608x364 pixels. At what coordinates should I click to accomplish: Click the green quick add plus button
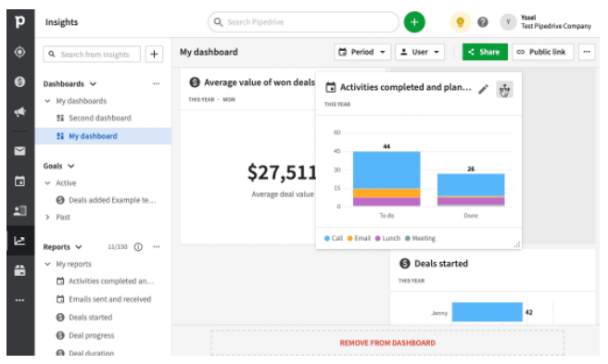pyautogui.click(x=414, y=22)
